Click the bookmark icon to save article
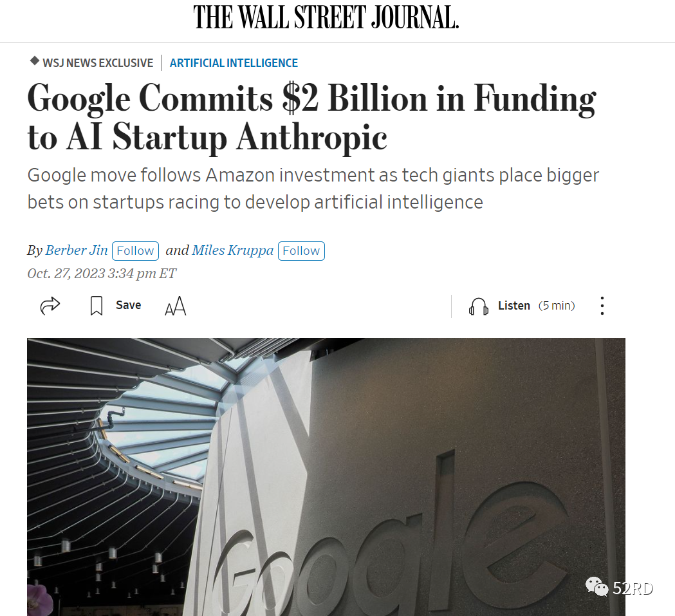 pyautogui.click(x=97, y=306)
